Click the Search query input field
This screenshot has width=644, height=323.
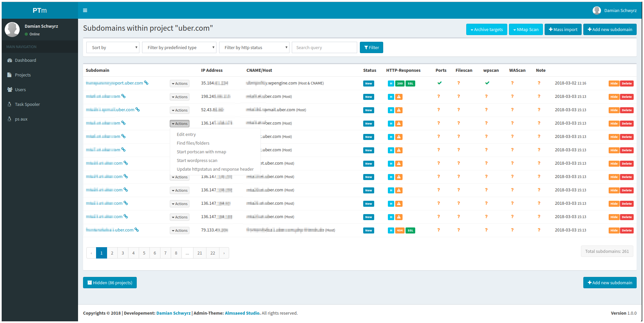click(x=325, y=47)
